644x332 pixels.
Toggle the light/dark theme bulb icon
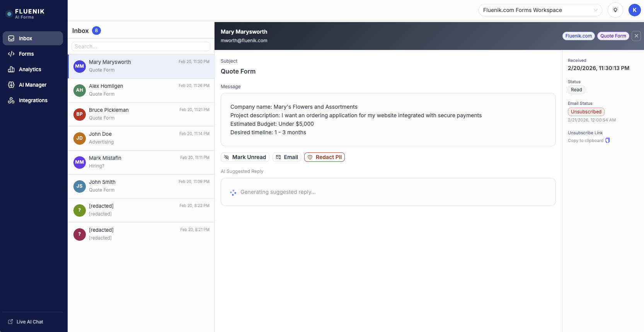click(x=615, y=10)
